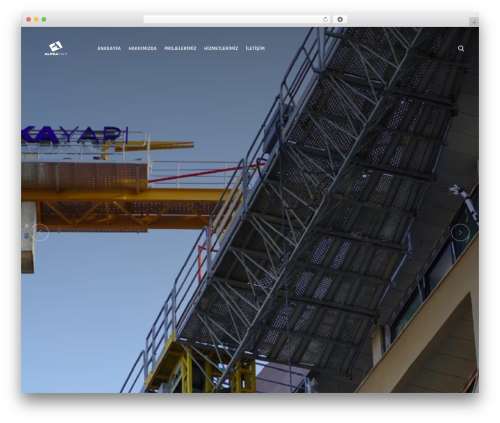Screen dimensions: 500x423
Task: Close the browser window red button
Action: (29, 19)
